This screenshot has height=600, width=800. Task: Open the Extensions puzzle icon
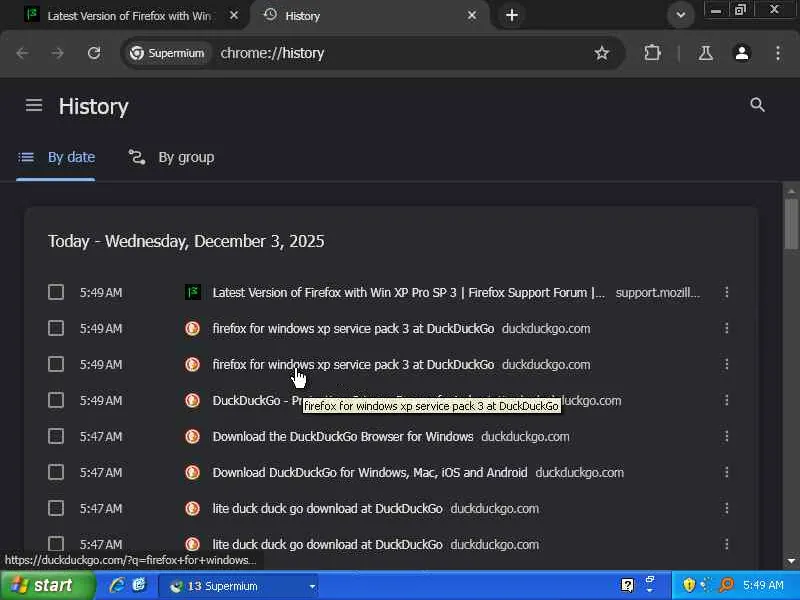coord(652,53)
